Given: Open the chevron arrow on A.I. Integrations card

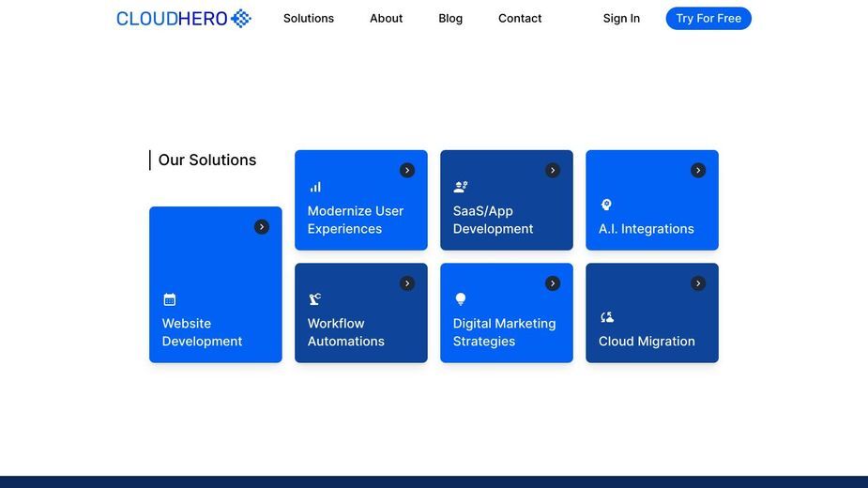Looking at the screenshot, I should pos(698,170).
